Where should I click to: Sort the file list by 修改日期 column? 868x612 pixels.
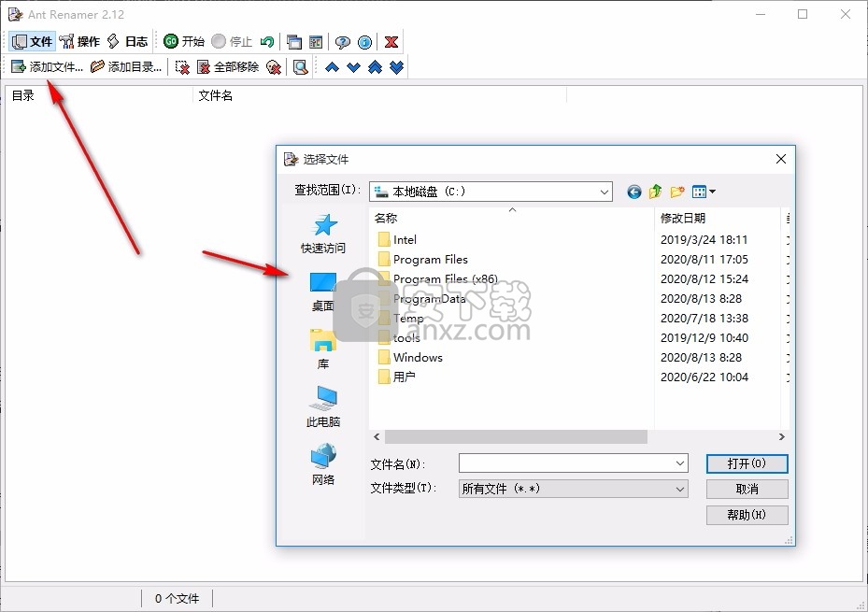click(x=718, y=218)
